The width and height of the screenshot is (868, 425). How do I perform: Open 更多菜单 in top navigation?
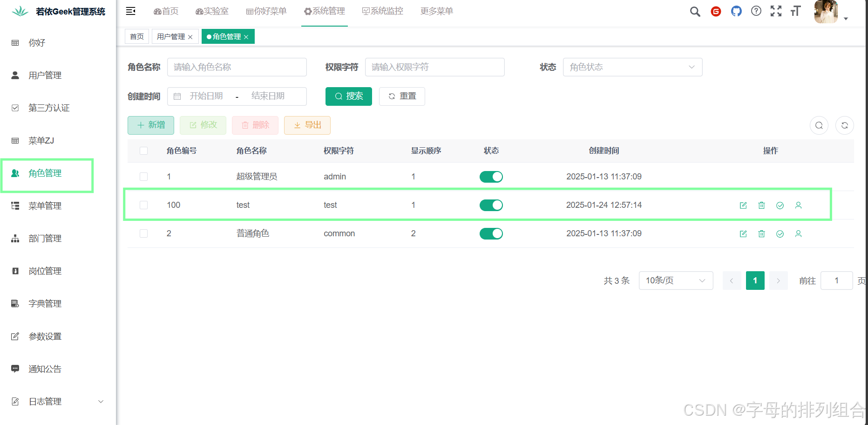click(x=437, y=11)
